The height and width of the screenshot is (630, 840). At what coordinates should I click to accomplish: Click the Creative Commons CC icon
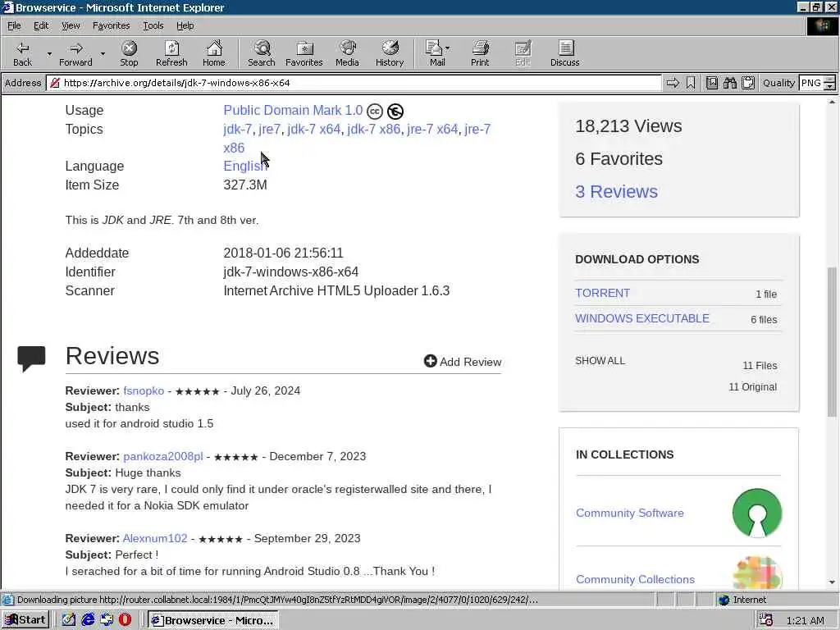click(374, 112)
